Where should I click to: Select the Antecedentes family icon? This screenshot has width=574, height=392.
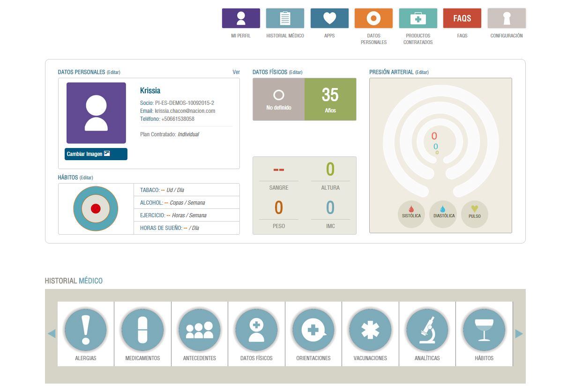coord(200,330)
